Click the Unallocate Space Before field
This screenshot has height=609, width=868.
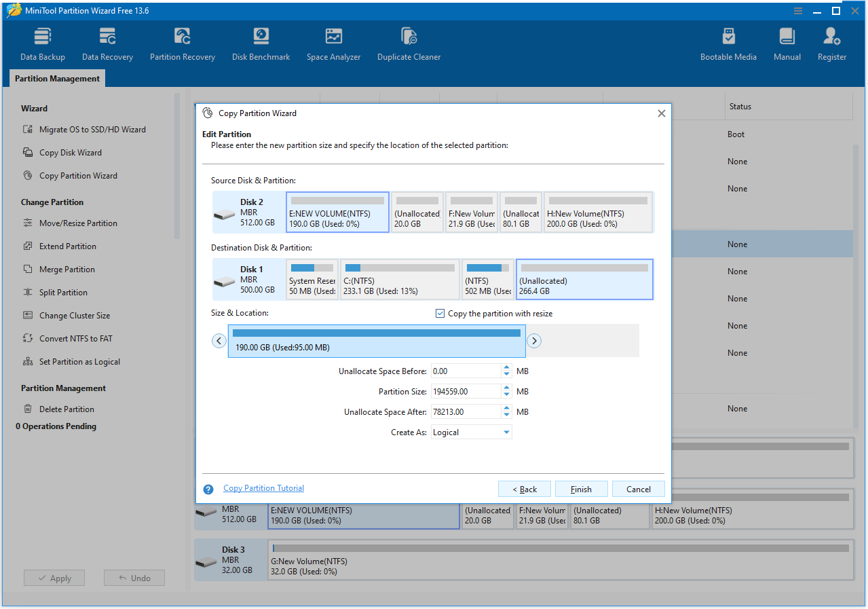coord(466,371)
